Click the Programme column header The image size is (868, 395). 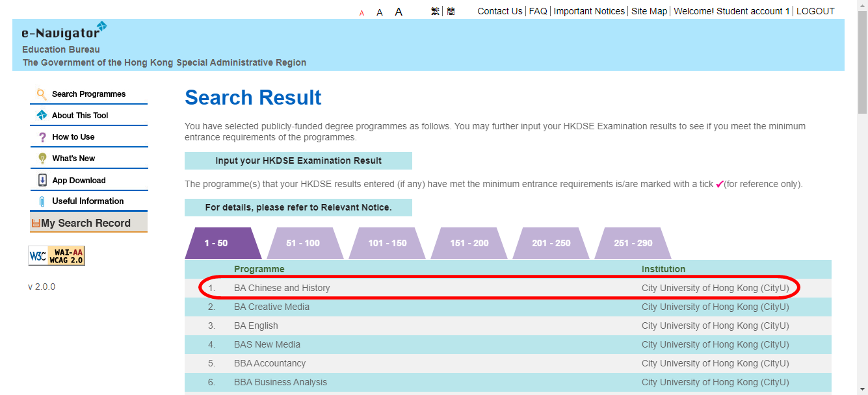259,269
